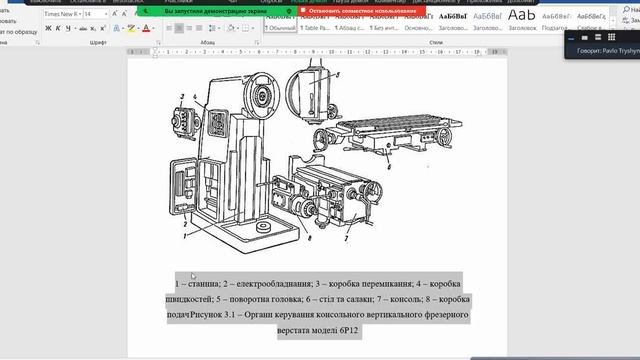
Task: Apply subscript formatting
Action: [93, 29]
